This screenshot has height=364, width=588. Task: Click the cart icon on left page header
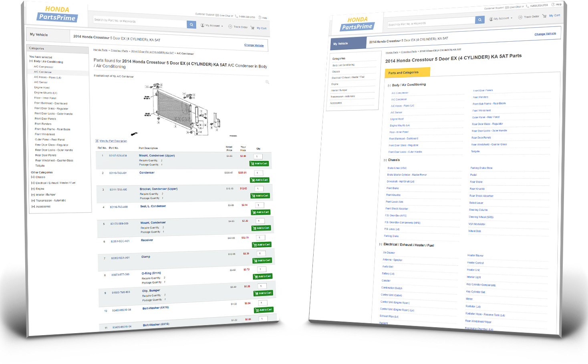pos(253,28)
